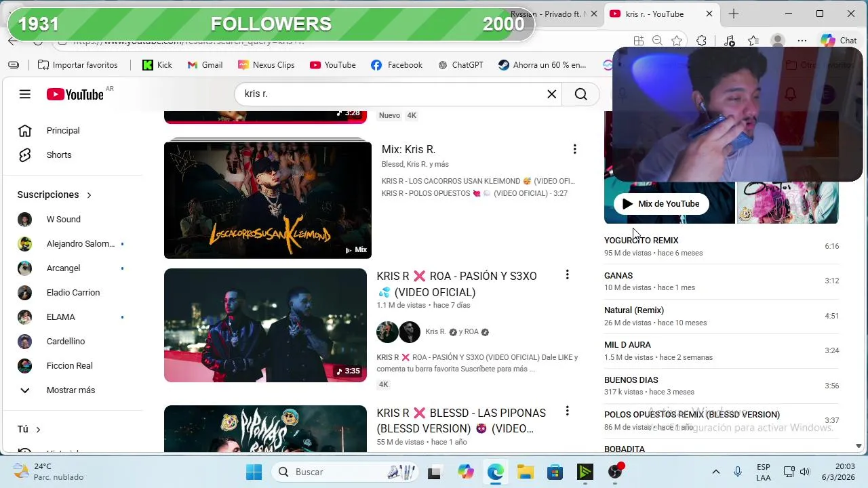Open KRIS R ROA - PASIÓN Y S3XO title
The image size is (868, 488).
point(457,284)
